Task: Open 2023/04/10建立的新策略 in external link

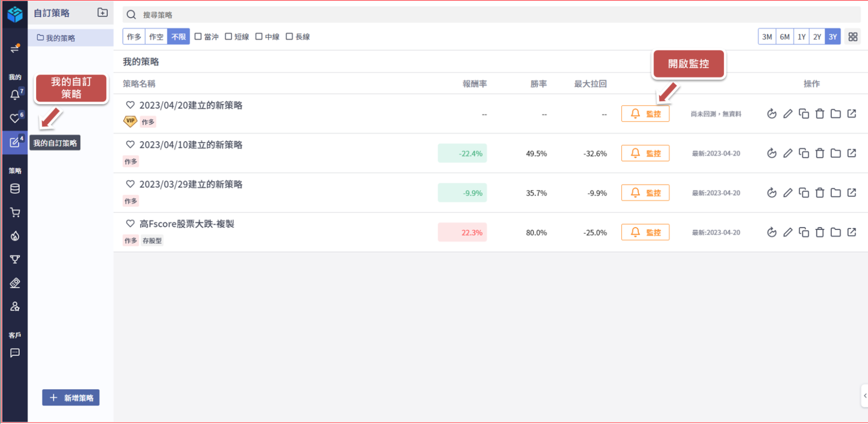Action: pyautogui.click(x=852, y=153)
